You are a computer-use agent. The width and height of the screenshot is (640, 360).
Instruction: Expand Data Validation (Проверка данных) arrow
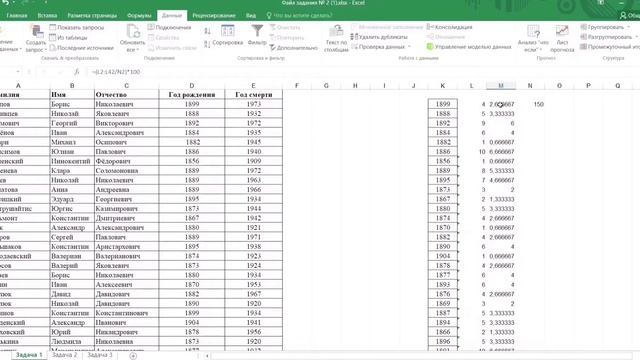point(409,47)
